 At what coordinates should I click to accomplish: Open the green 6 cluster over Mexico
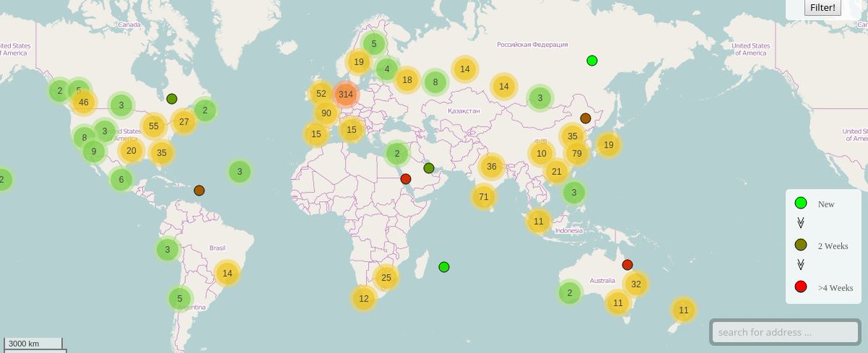coord(122,180)
